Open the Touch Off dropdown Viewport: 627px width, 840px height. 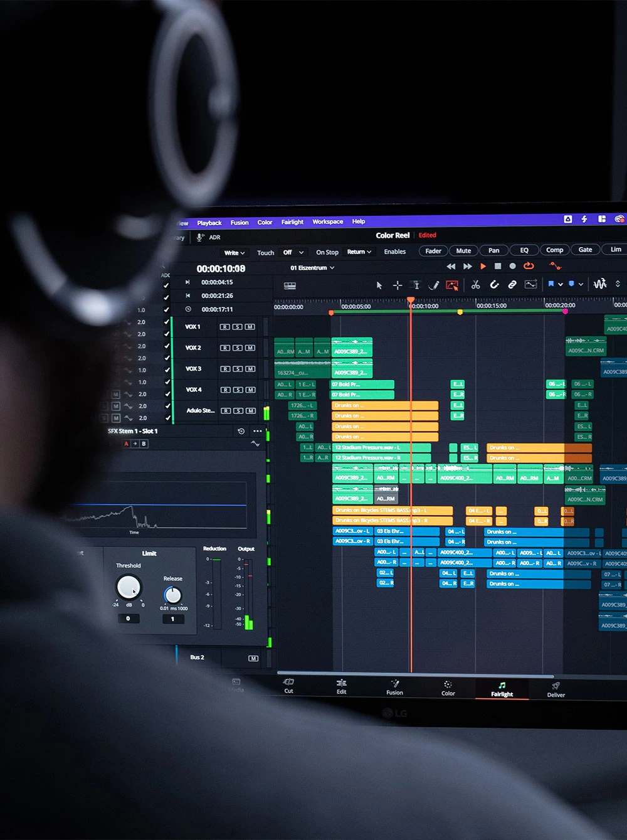tap(293, 252)
